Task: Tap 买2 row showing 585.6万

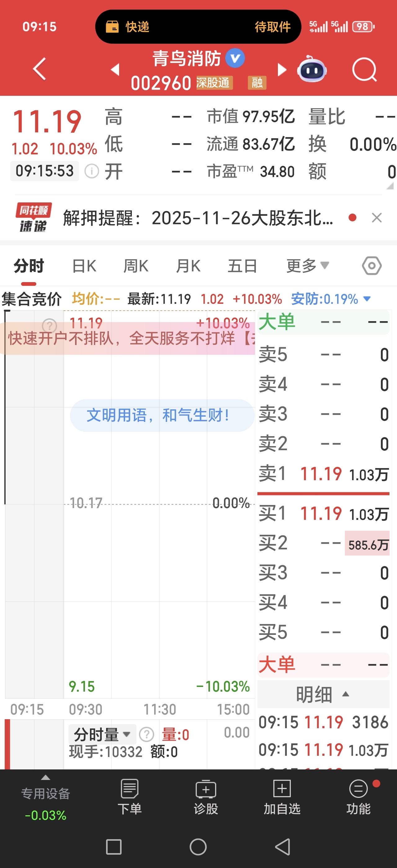Action: [323, 543]
